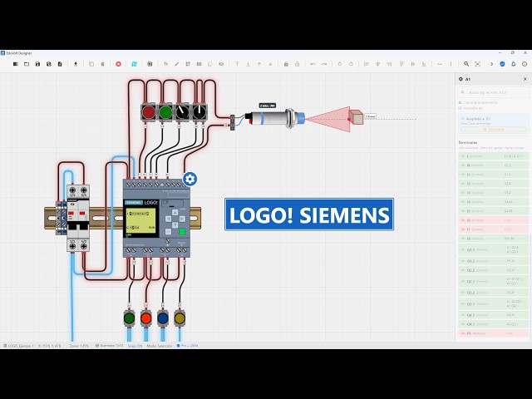The height and width of the screenshot is (399, 532).
Task: Align selected objects right
Action: pos(389,64)
